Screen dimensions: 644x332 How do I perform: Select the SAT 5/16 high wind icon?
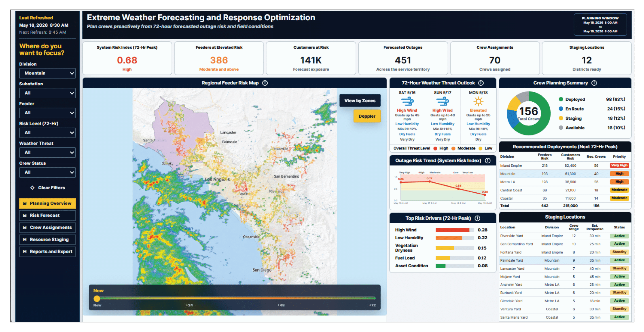pos(407,102)
